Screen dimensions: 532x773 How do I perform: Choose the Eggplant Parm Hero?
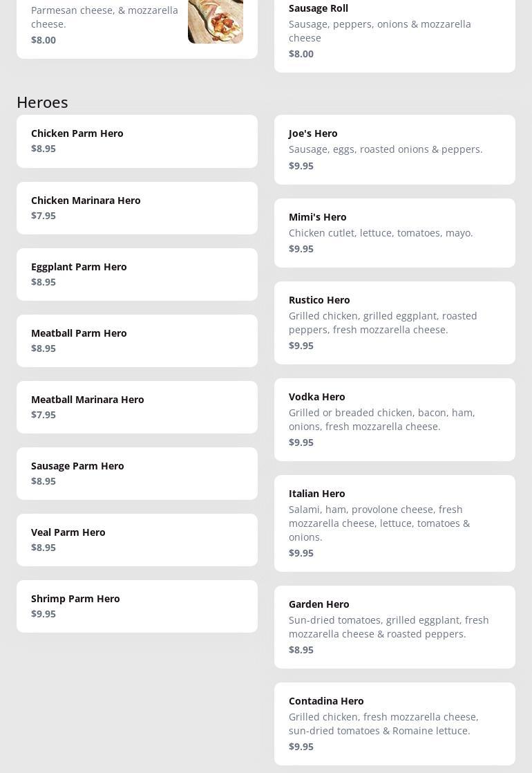click(137, 274)
